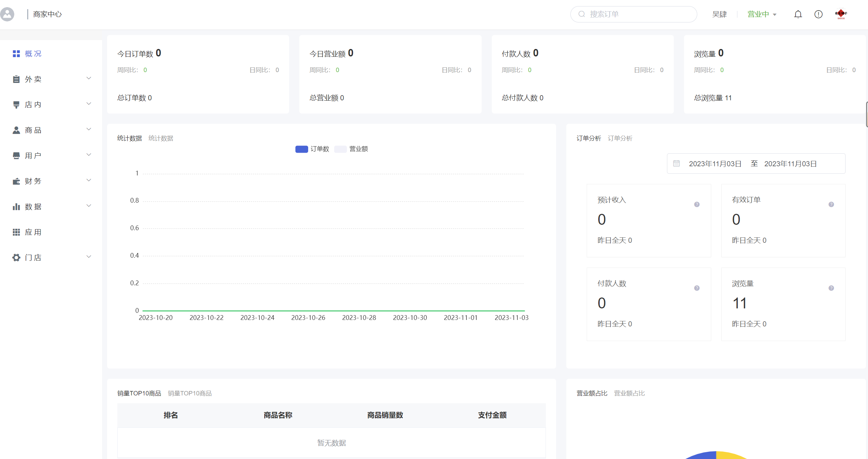The image size is (868, 459).
Task: Click the 商品销量数 column header
Action: click(x=385, y=415)
